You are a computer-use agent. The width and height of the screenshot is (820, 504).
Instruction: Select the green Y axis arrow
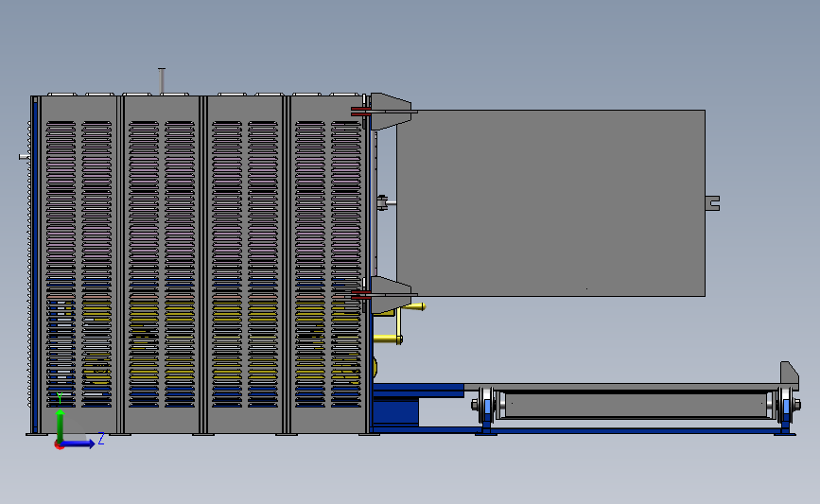pyautogui.click(x=61, y=426)
